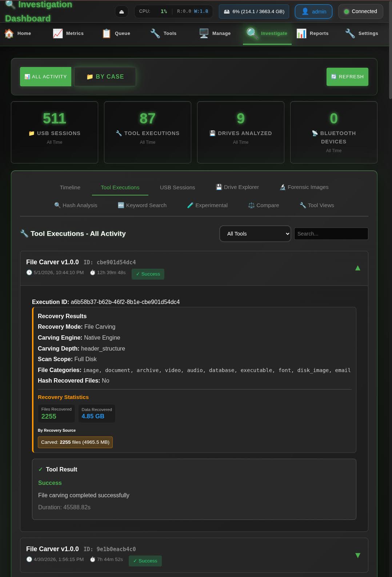Click the Recovery Statistics heading

[x=63, y=397]
